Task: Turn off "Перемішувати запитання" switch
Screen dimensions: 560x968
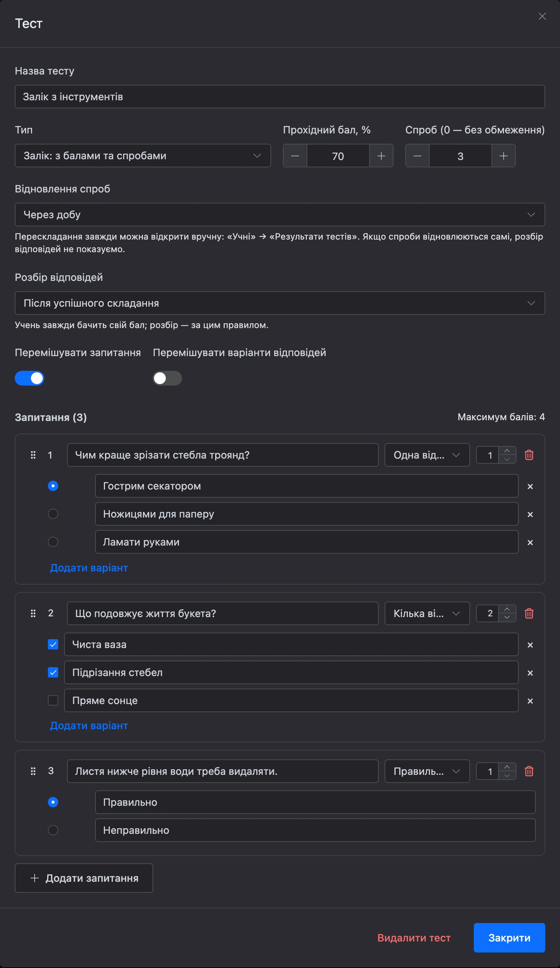Action: tap(29, 378)
